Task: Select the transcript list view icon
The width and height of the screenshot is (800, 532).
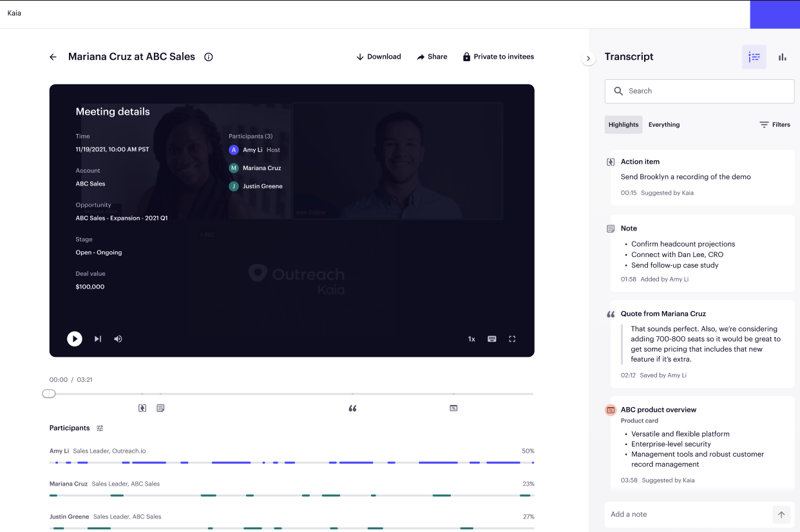Action: (754, 57)
